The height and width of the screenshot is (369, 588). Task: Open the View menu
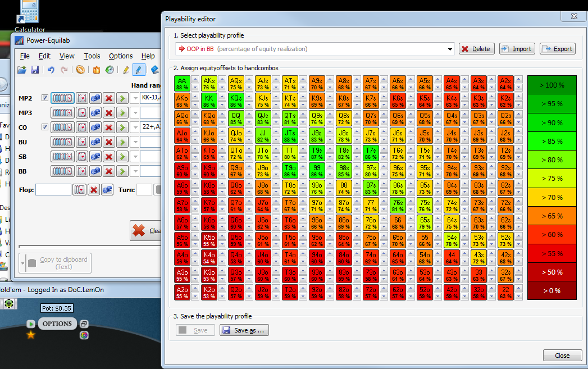coord(67,56)
